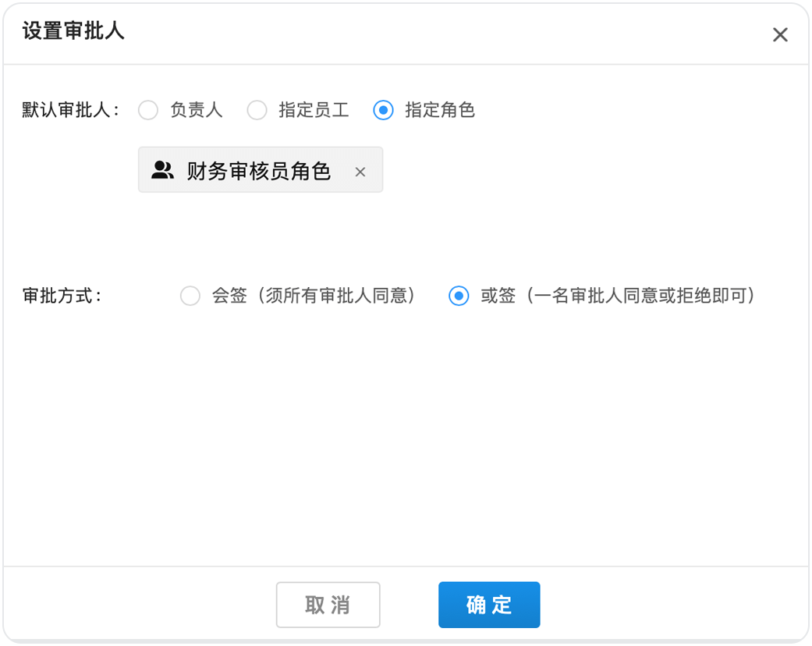
Task: Click the 负责人 option text
Action: 197,110
